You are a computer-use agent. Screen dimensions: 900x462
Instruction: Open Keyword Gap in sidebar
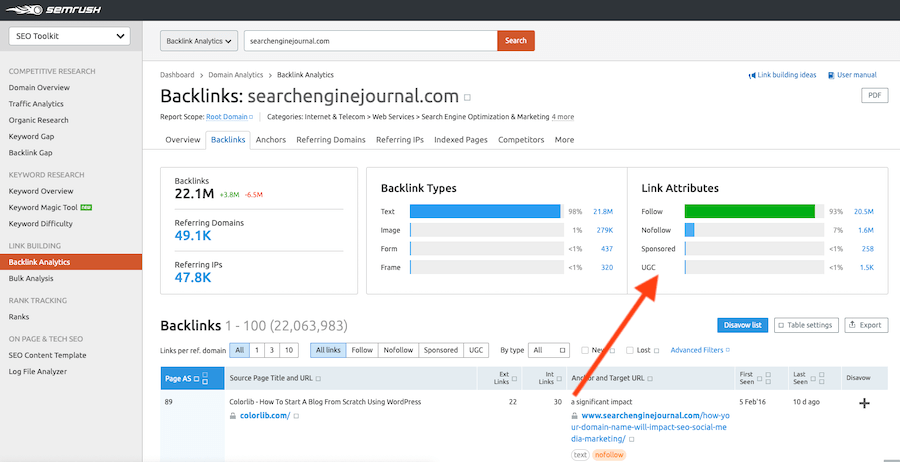pyautogui.click(x=32, y=137)
